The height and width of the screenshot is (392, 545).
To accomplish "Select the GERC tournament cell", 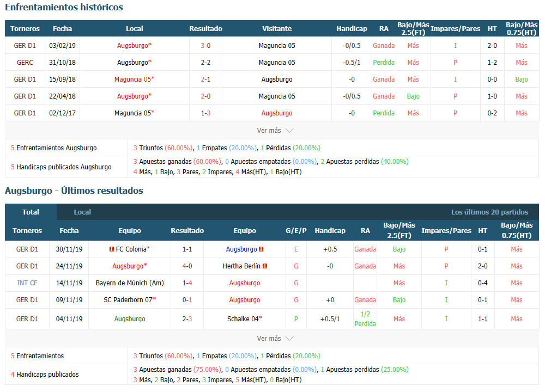I will pyautogui.click(x=25, y=63).
